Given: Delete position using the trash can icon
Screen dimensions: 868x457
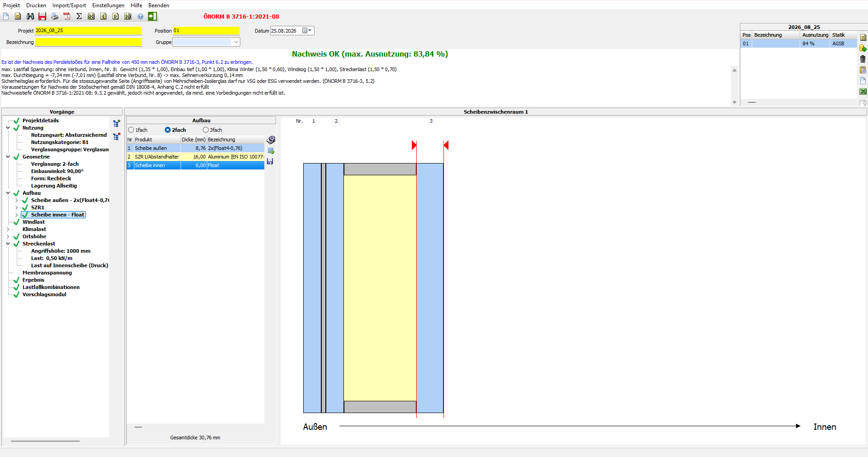Looking at the screenshot, I should [x=863, y=59].
